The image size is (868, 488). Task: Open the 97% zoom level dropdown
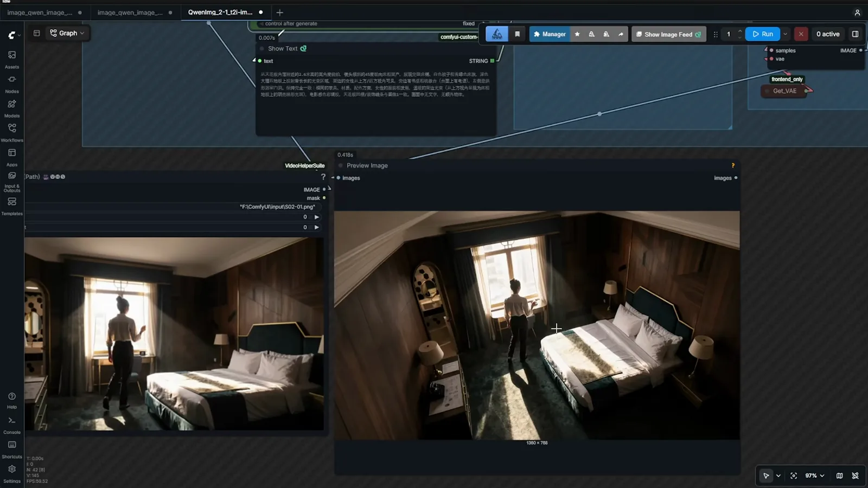point(814,476)
